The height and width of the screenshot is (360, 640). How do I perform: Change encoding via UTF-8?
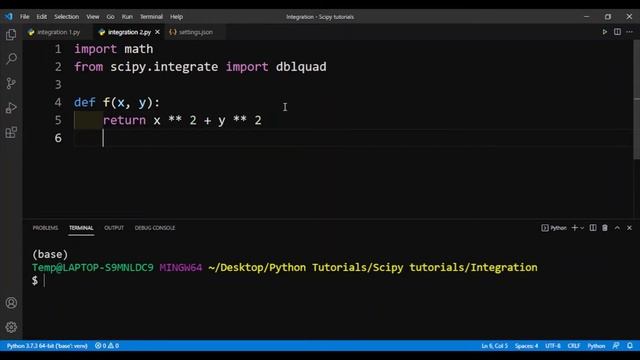tap(553, 346)
